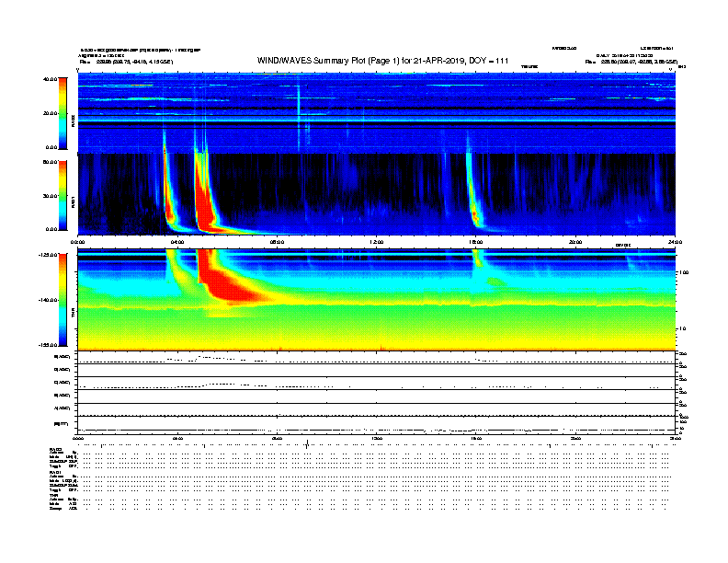Click the 04:00 label below the line plots
This screenshot has width=728, height=563.
pyautogui.click(x=177, y=438)
